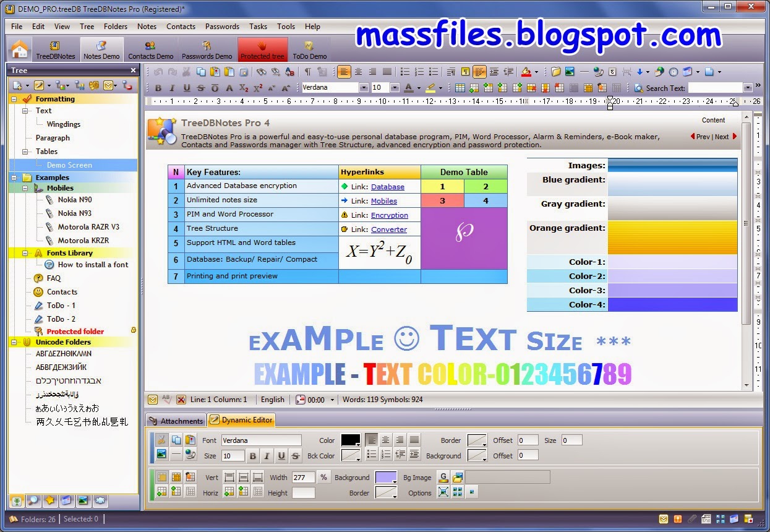Viewport: 770px width, 532px height.
Task: Click the search magnifier icon at tree bottom
Action: tap(33, 500)
